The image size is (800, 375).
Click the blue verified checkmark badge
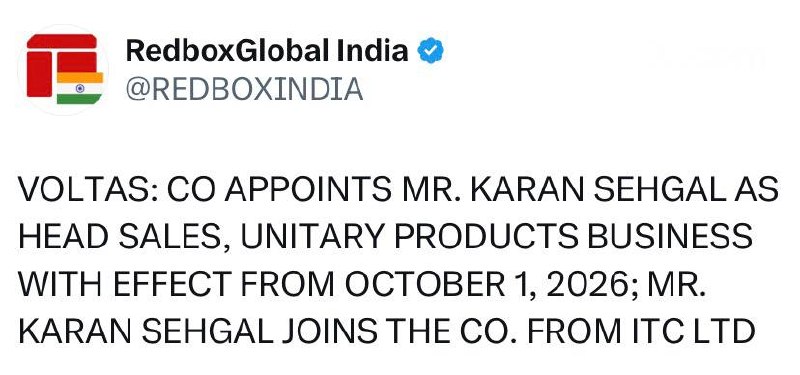click(431, 51)
